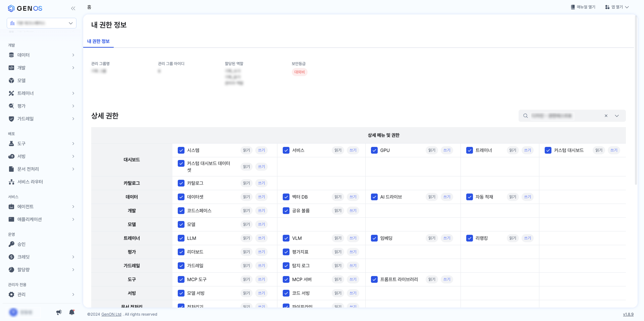The image size is (644, 321).
Task: Open the 에이전트 sidebar menu
Action: (x=42, y=207)
